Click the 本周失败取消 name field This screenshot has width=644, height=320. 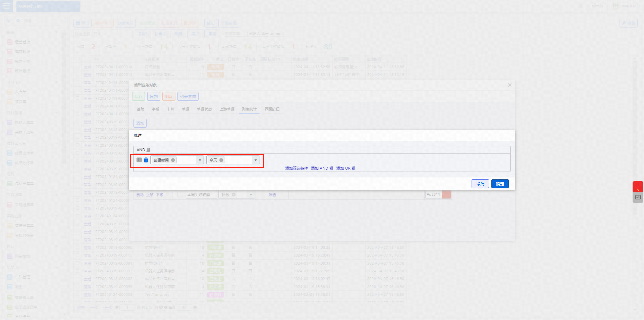tap(201, 195)
